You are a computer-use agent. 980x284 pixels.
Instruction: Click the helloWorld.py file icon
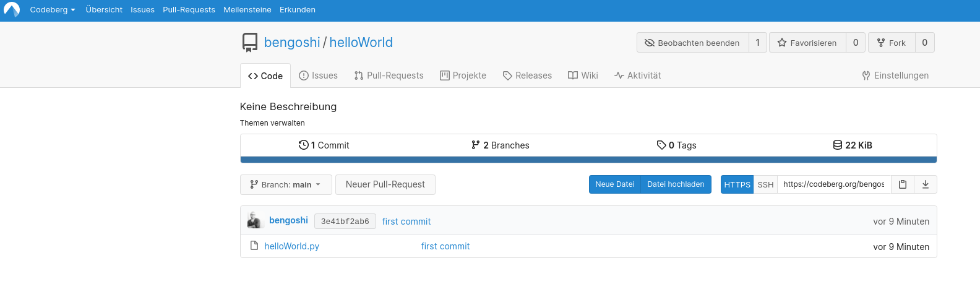pyautogui.click(x=254, y=246)
